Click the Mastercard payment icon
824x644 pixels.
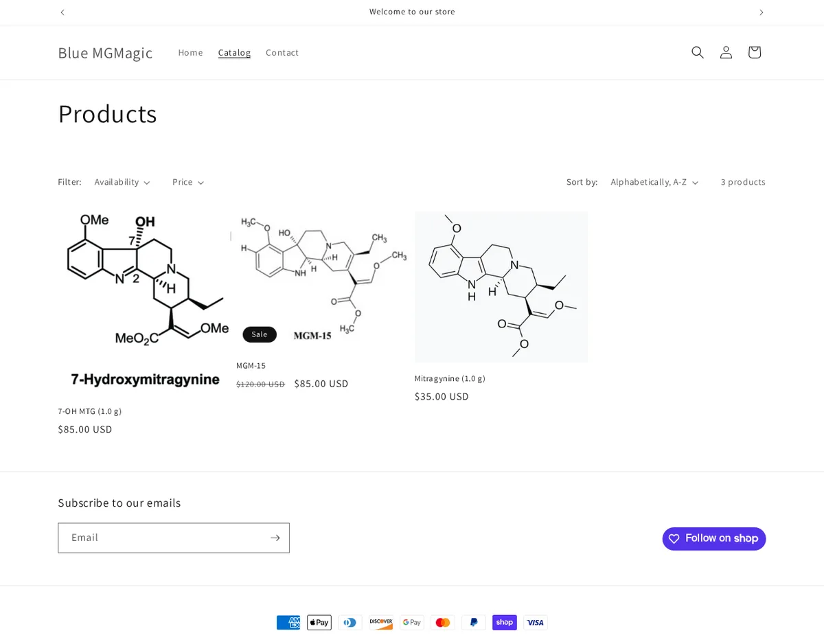pyautogui.click(x=443, y=623)
